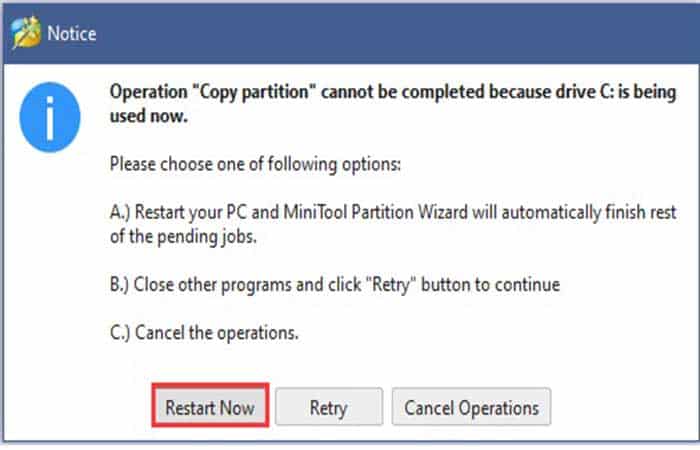Hit the Retry button
This screenshot has height=450, width=700.
[329, 408]
